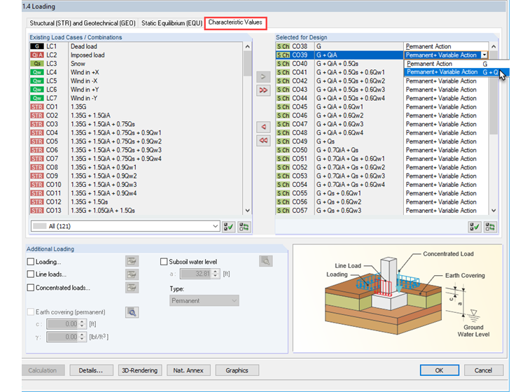The width and height of the screenshot is (532, 392).
Task: Toggle Earth covering (permanent) checkbox
Action: tap(31, 312)
